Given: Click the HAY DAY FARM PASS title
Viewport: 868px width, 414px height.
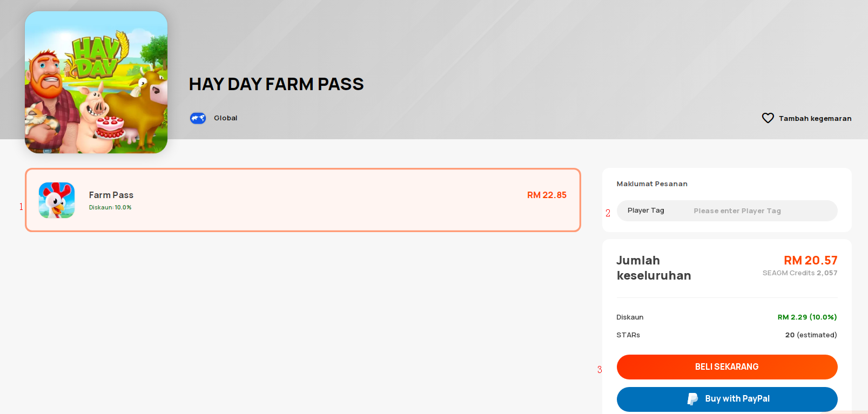Looking at the screenshot, I should pos(277,84).
